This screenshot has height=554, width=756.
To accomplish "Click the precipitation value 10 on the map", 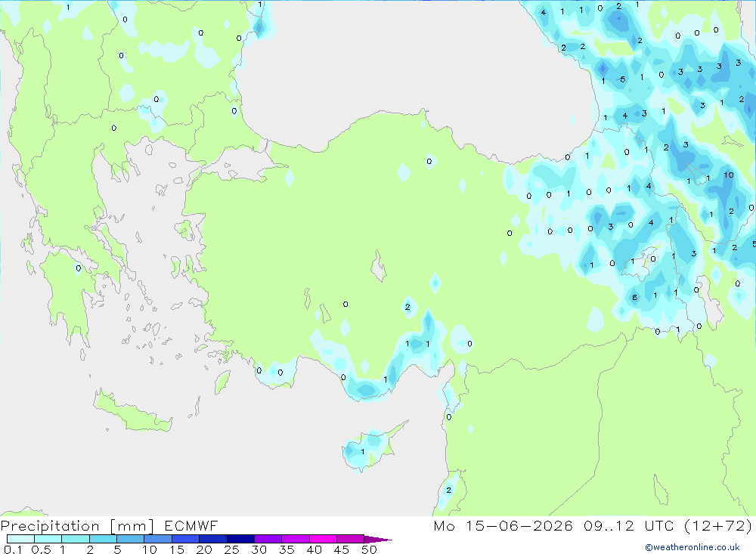I will 729,175.
